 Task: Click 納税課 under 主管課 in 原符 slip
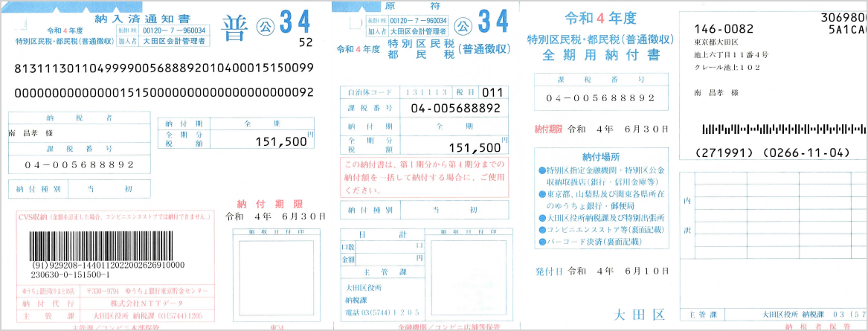(355, 300)
